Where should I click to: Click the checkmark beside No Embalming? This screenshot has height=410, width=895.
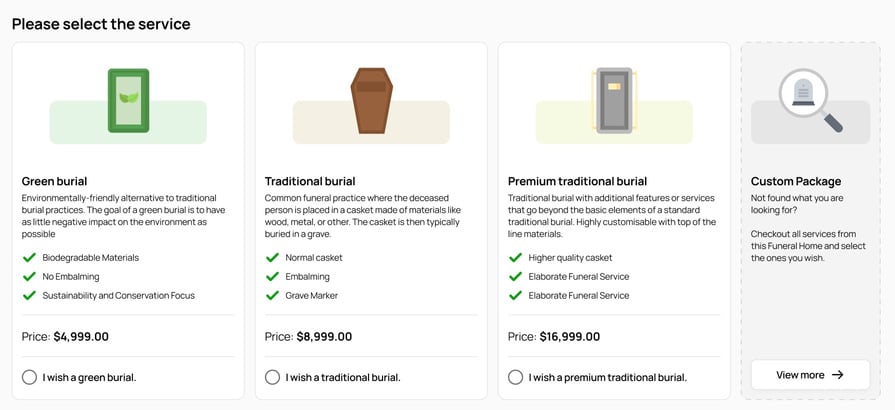[29, 276]
